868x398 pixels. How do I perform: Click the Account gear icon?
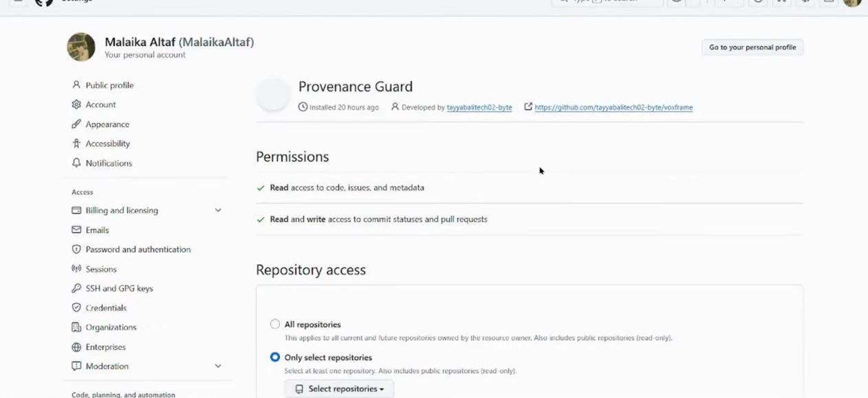click(x=76, y=104)
